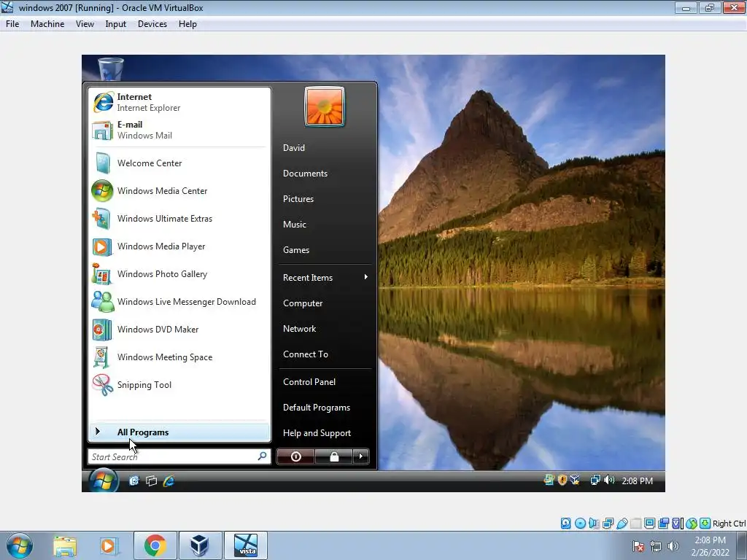Lock the computer with padlock button

pos(334,456)
